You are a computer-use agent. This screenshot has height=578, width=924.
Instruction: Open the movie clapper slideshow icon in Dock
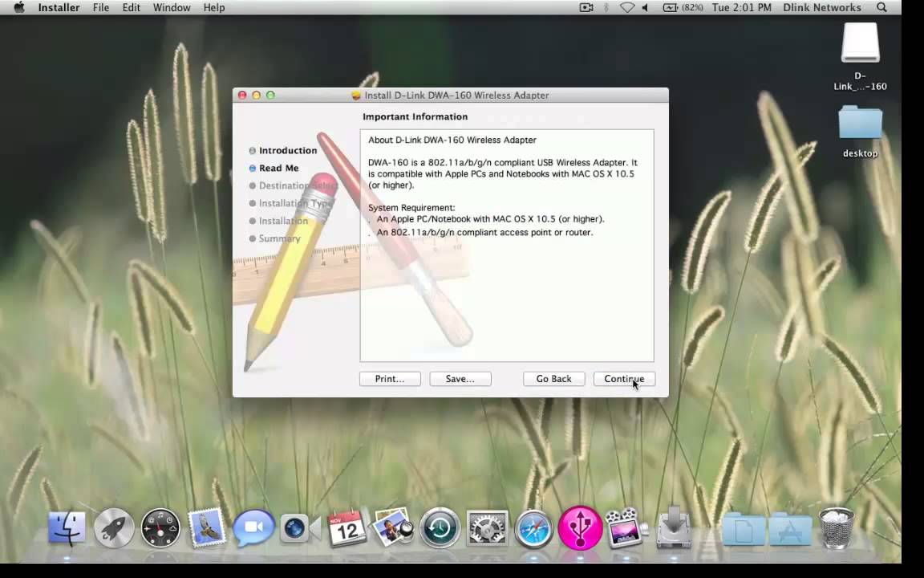coord(626,528)
